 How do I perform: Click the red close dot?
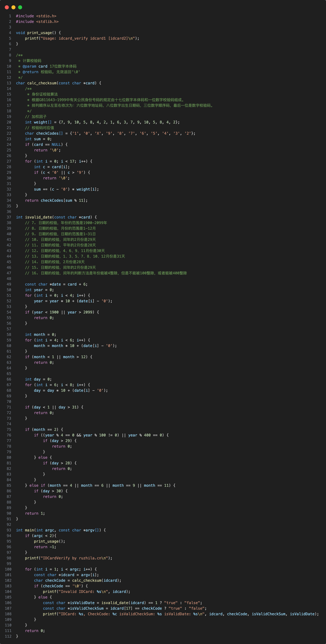(7, 7)
